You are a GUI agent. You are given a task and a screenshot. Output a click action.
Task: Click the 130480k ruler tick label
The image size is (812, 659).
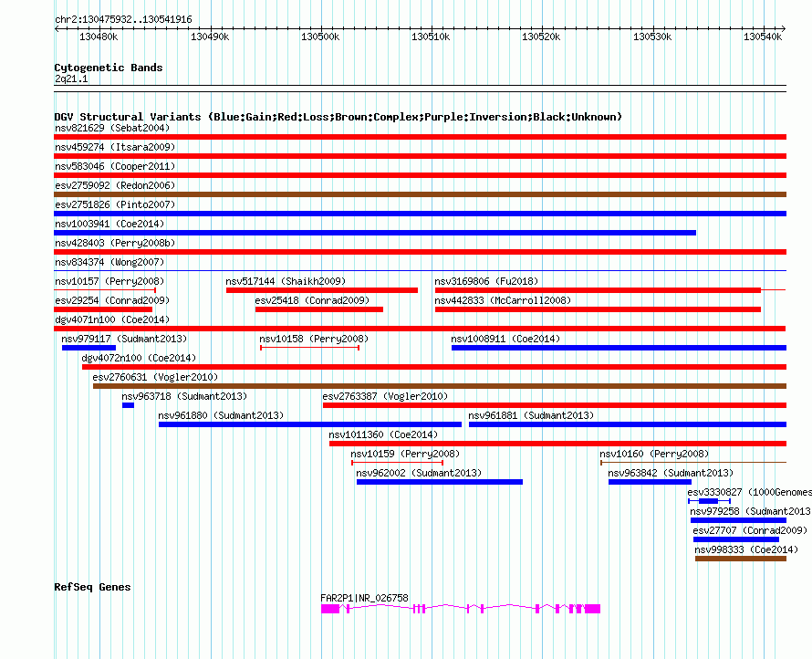point(99,37)
